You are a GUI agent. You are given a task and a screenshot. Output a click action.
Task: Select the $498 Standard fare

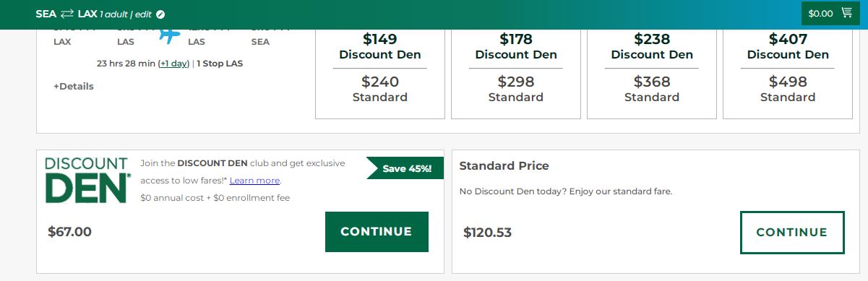pyautogui.click(x=788, y=89)
